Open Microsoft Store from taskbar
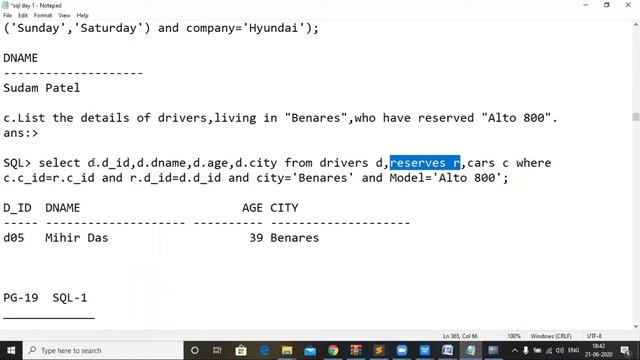640x360 pixels. (241, 350)
